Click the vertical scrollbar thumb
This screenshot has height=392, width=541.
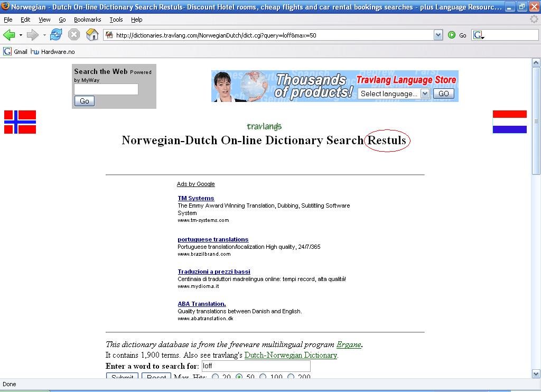coord(536,121)
